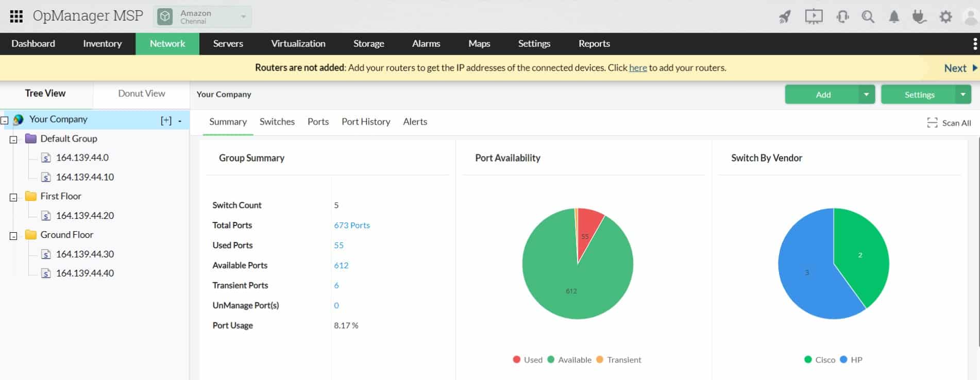Image resolution: width=980 pixels, height=380 pixels.
Task: Click switch icon for 164.139.44.30
Action: [x=46, y=254]
